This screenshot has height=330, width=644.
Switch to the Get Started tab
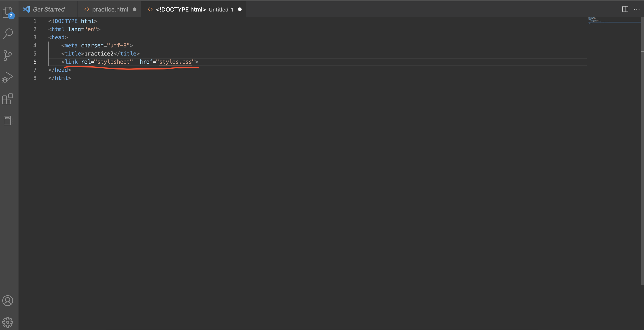click(x=48, y=9)
